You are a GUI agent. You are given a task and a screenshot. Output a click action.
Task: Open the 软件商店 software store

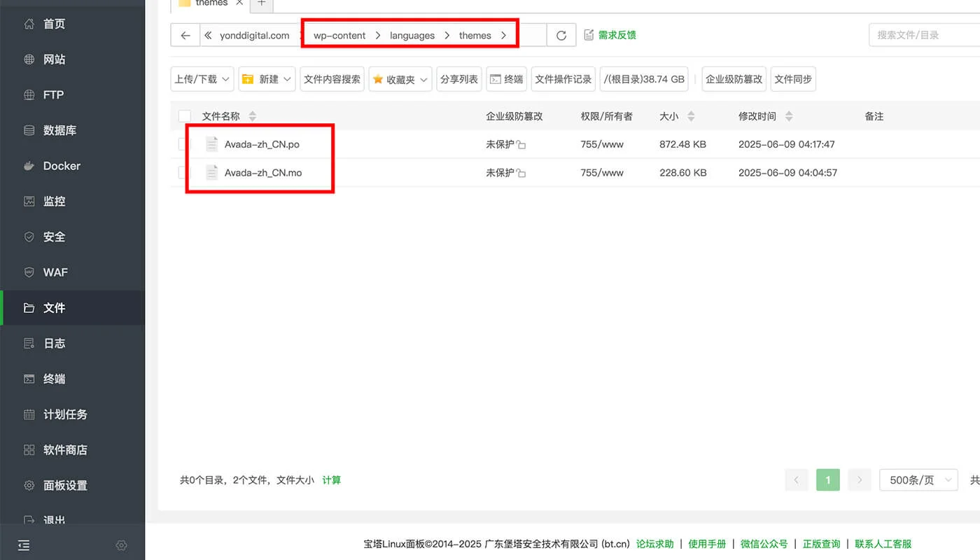(66, 449)
